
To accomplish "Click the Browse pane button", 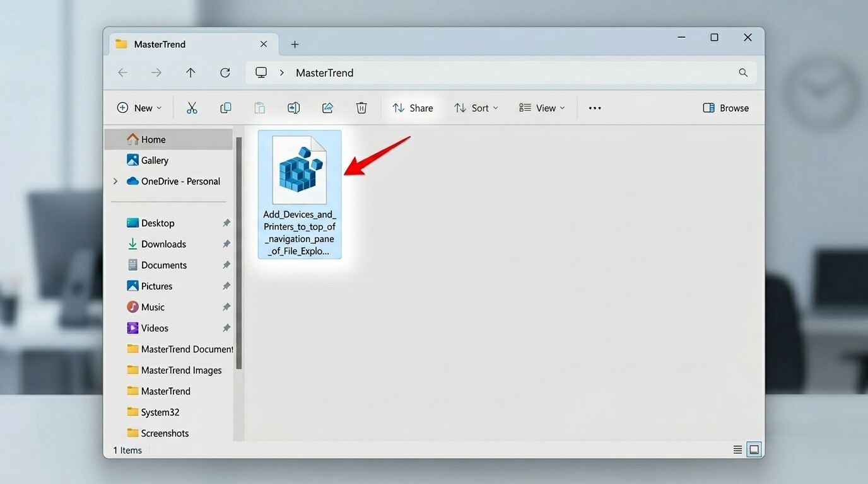I will coord(726,108).
